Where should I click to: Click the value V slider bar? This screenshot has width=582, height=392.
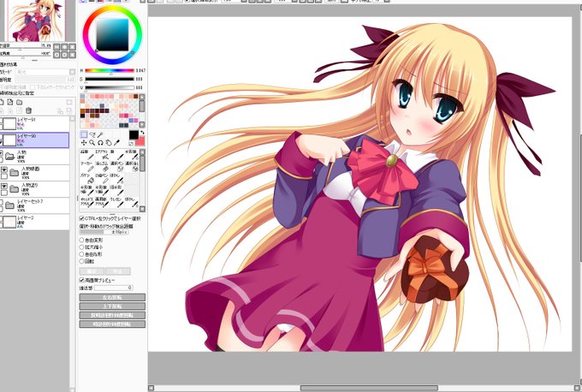110,88
